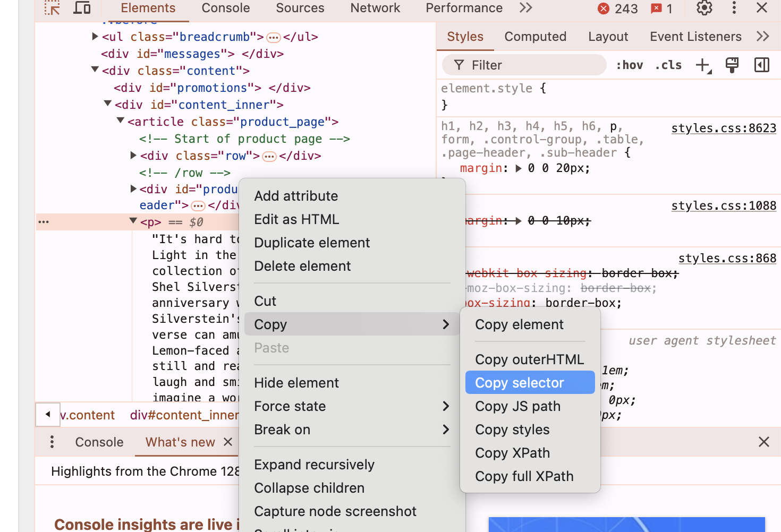The height and width of the screenshot is (532, 781).
Task: Click the red error count 243 badge
Action: coord(618,8)
